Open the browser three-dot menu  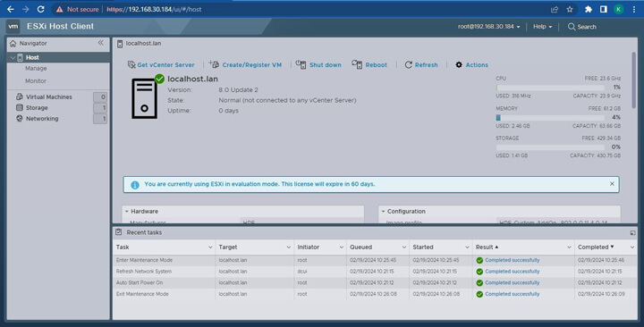634,9
